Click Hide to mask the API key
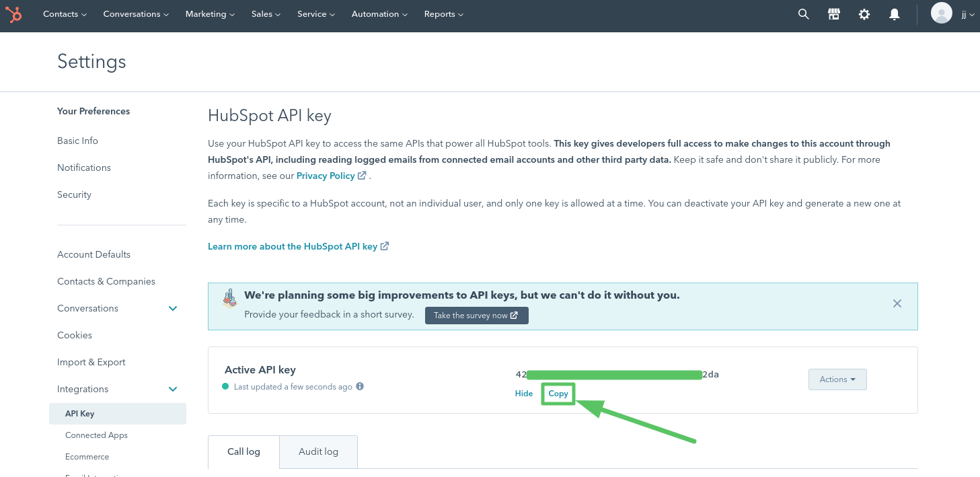Screen dimensions: 980x477 tap(524, 394)
